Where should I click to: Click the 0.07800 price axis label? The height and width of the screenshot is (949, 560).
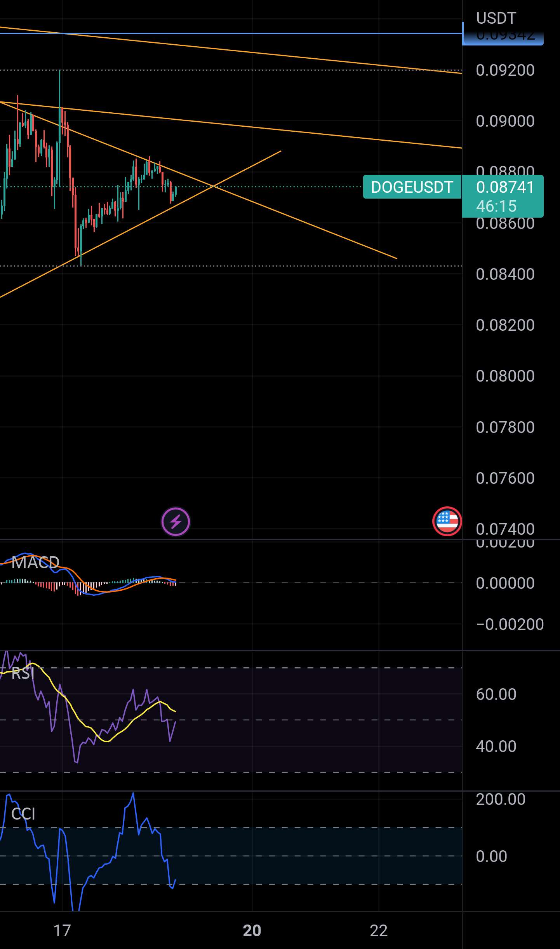coord(505,427)
